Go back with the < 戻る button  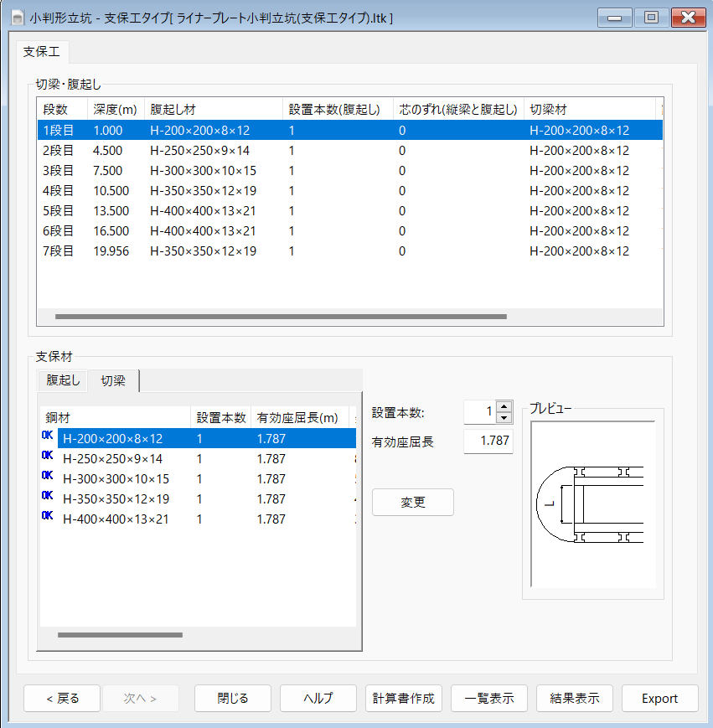(x=62, y=698)
